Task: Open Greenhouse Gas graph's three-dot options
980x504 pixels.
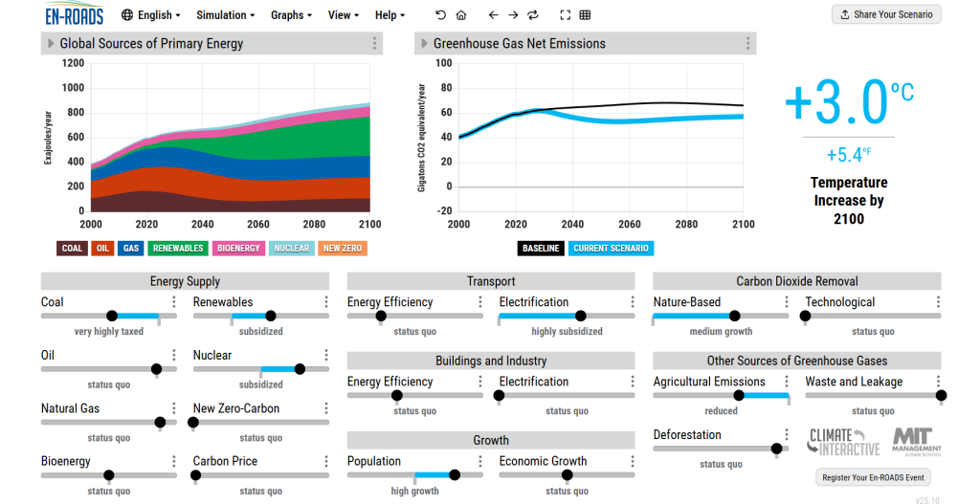Action: click(x=748, y=44)
